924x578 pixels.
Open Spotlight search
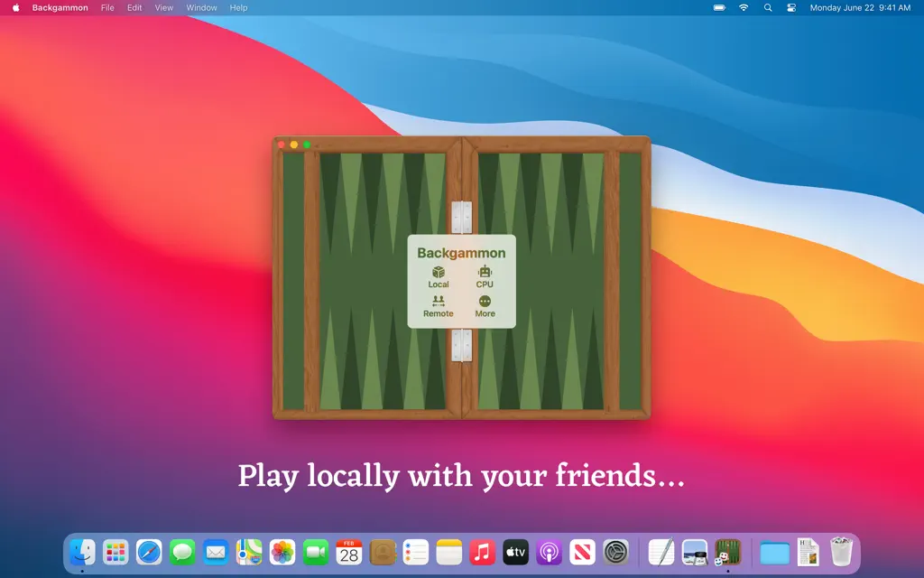pos(768,7)
